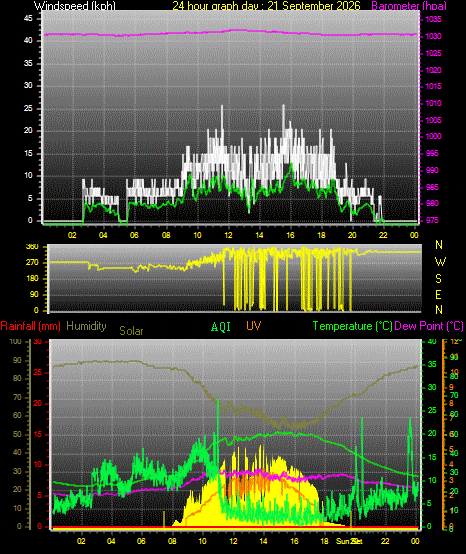
Task: Click the Windspeed (kph) axis label
Action: [x=75, y=6]
